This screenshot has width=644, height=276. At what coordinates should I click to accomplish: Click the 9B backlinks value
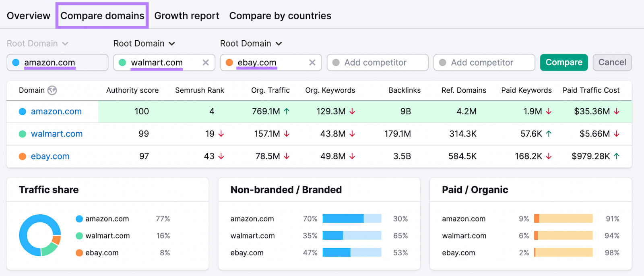pyautogui.click(x=406, y=111)
